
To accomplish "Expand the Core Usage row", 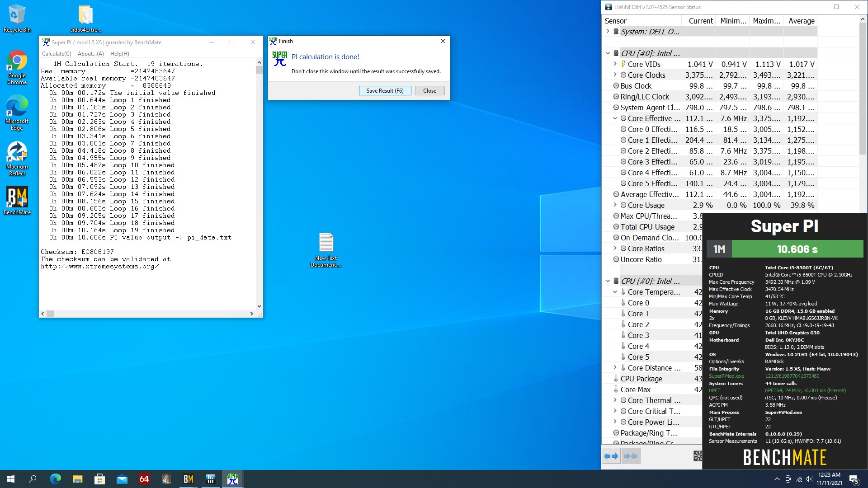I will click(x=615, y=205).
